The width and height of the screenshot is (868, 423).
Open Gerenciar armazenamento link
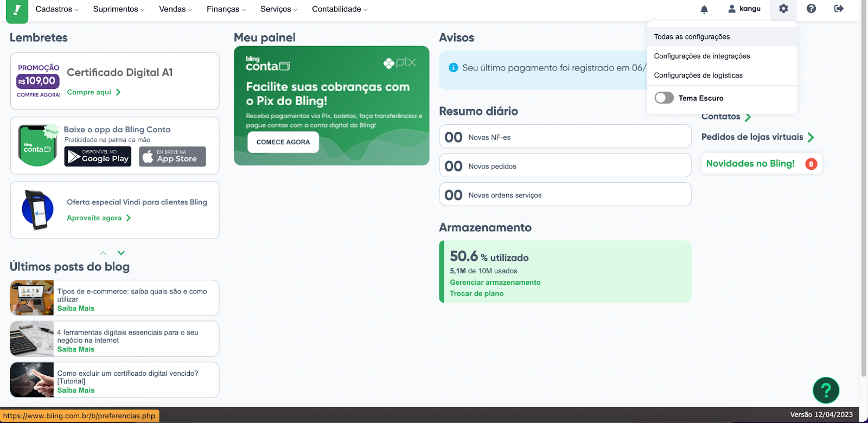495,283
